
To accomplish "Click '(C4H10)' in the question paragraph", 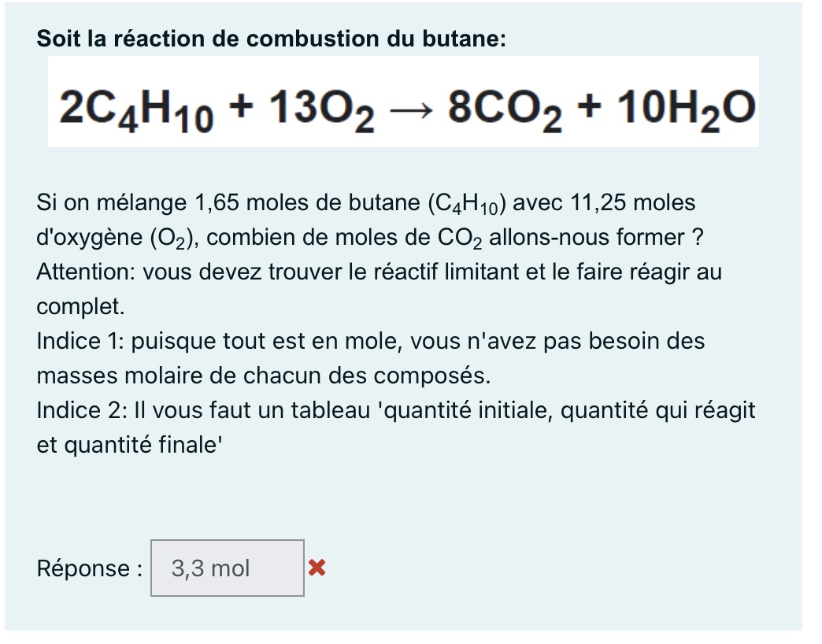I will click(x=469, y=204).
